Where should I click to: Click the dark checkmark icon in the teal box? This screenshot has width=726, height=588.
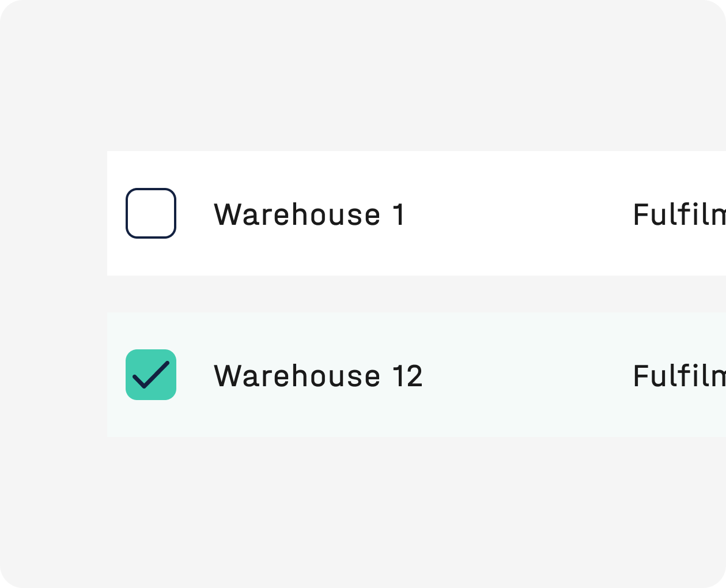coord(151,375)
